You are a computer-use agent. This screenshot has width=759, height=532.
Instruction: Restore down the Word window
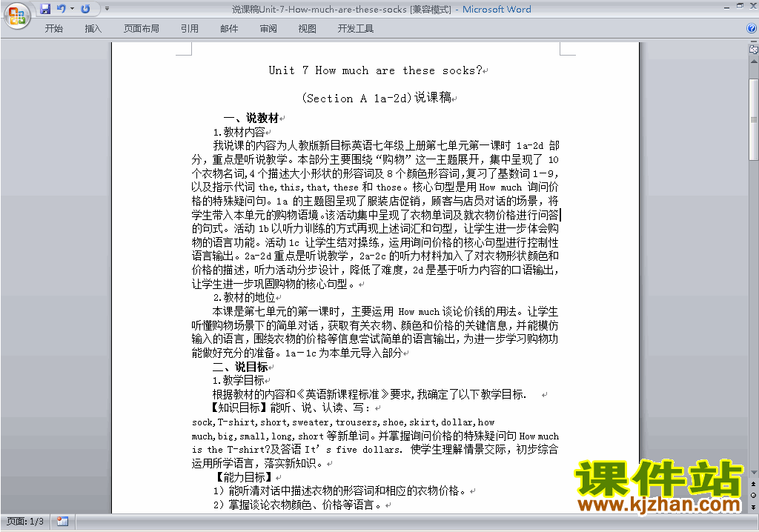tap(740, 6)
